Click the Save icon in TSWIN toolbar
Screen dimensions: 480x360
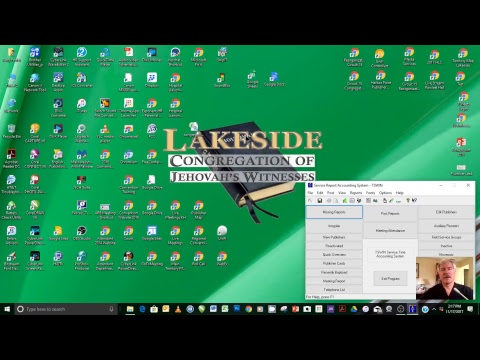319,200
